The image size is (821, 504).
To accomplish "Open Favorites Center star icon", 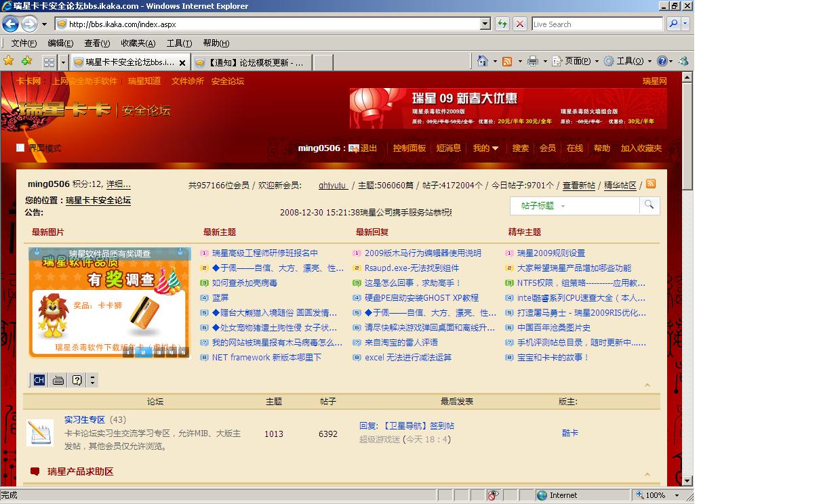I will pos(9,61).
